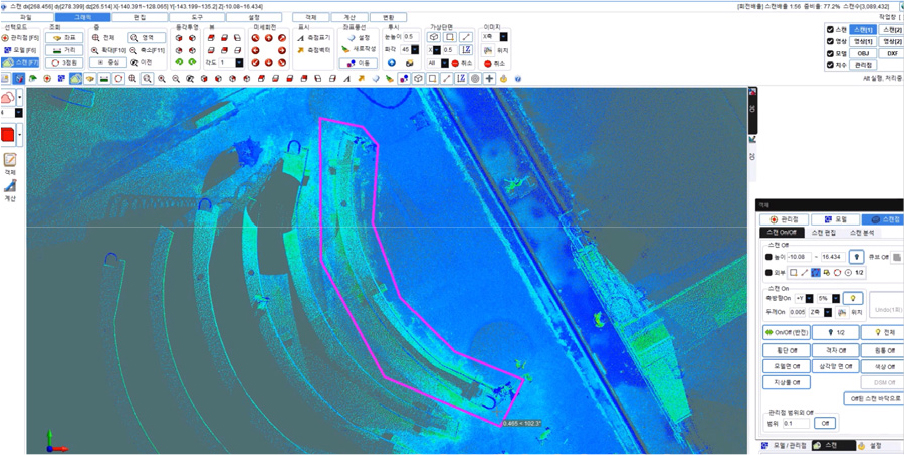Toggle the 영상[1] workspace button
The width and height of the screenshot is (904, 455).
tap(862, 42)
